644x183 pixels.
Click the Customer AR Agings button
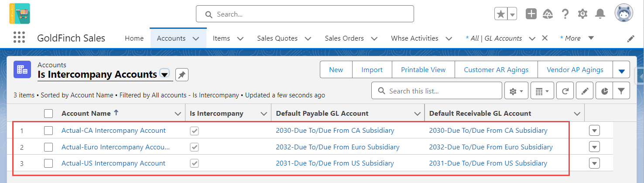click(496, 69)
